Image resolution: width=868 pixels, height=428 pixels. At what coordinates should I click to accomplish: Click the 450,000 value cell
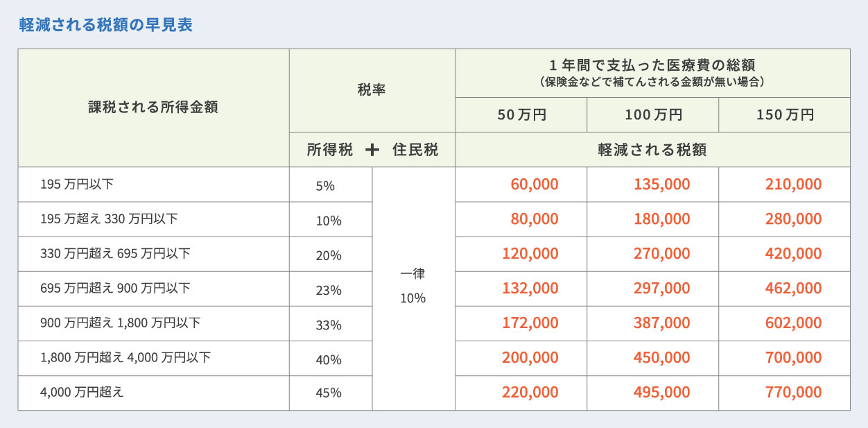(653, 358)
